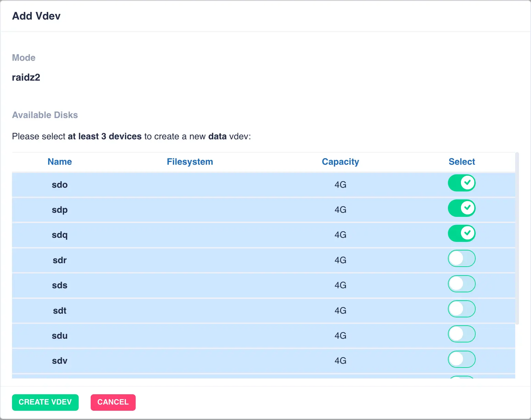
Task: Click the sdr row name cell
Action: (x=60, y=260)
